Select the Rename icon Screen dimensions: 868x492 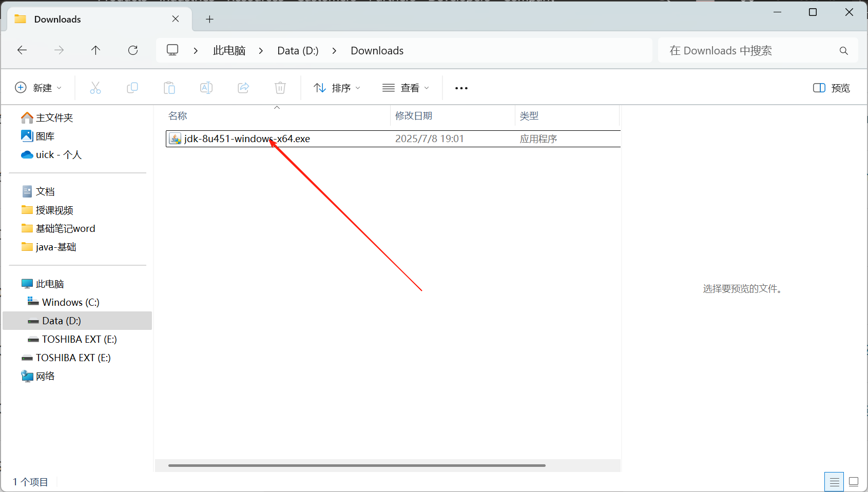pyautogui.click(x=206, y=87)
